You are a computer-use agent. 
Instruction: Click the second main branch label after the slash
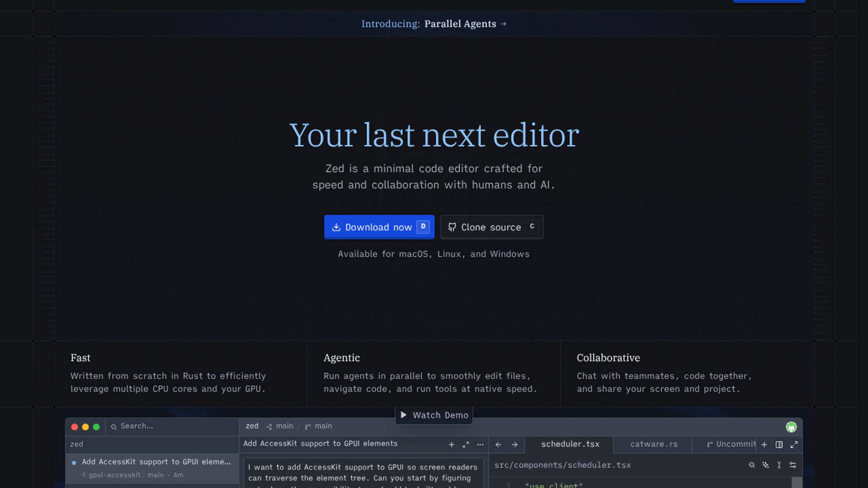pos(319,426)
